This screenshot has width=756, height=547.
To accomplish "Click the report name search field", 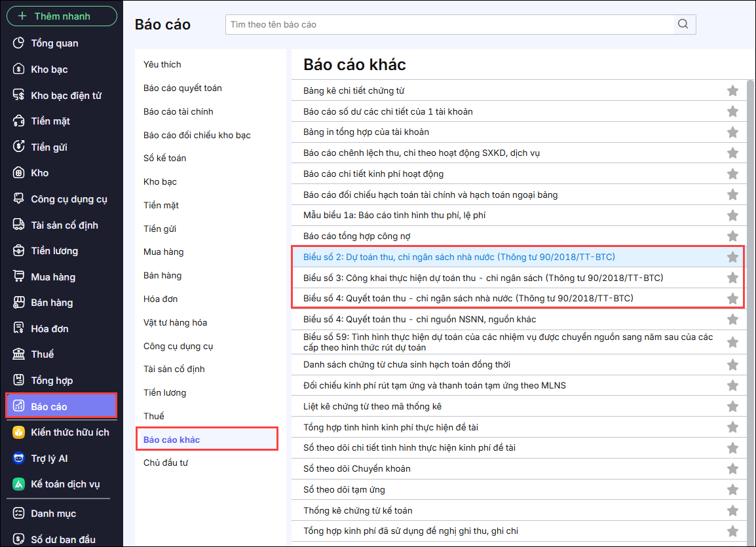I will coord(449,24).
